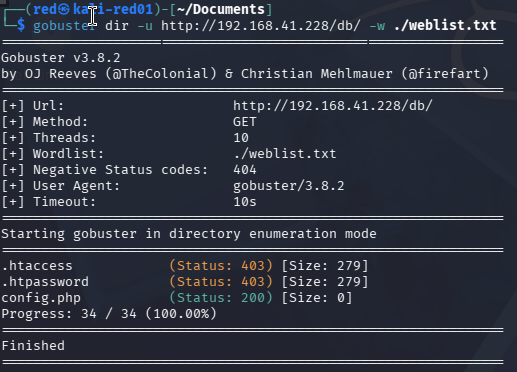Click the -u flag in command

coord(145,26)
